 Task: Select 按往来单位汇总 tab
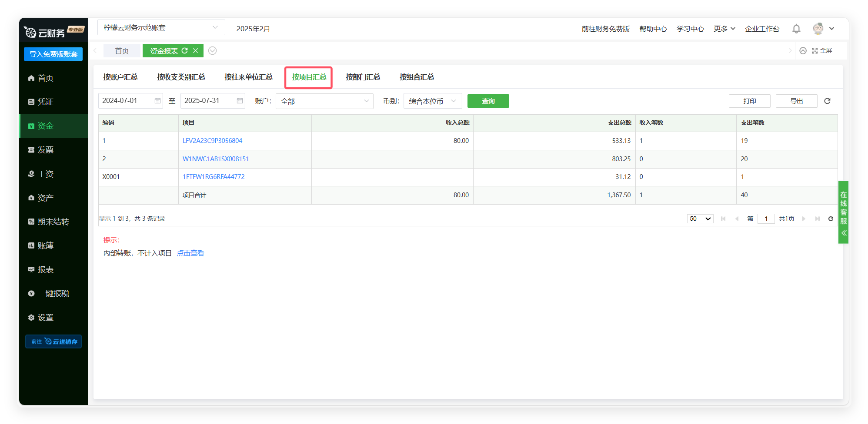tap(248, 77)
